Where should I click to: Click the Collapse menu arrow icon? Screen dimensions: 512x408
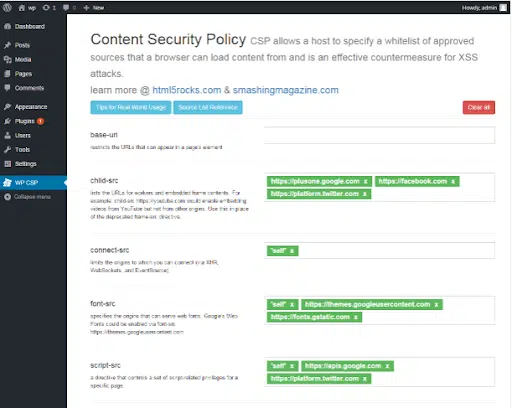[7, 197]
